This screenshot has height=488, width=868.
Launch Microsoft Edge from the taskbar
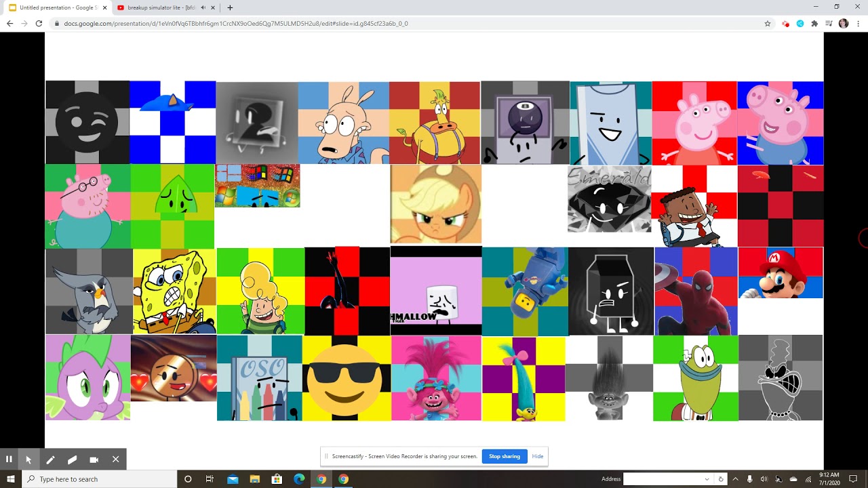[299, 479]
